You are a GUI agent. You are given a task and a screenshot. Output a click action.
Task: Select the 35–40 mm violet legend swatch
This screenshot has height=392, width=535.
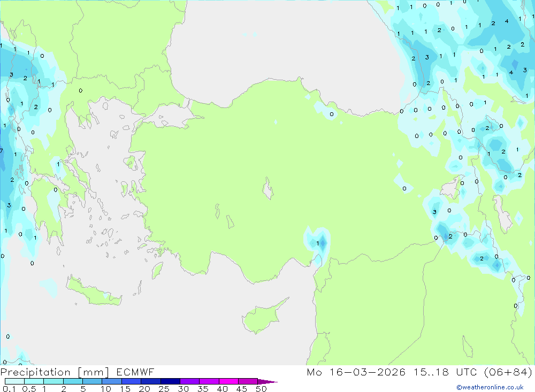pyautogui.click(x=209, y=381)
